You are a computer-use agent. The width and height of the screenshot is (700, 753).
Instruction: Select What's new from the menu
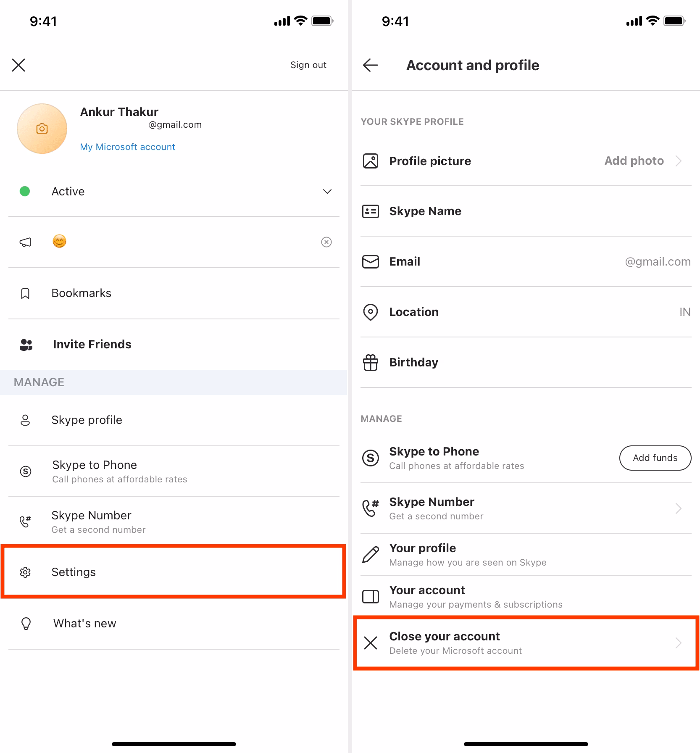click(84, 623)
